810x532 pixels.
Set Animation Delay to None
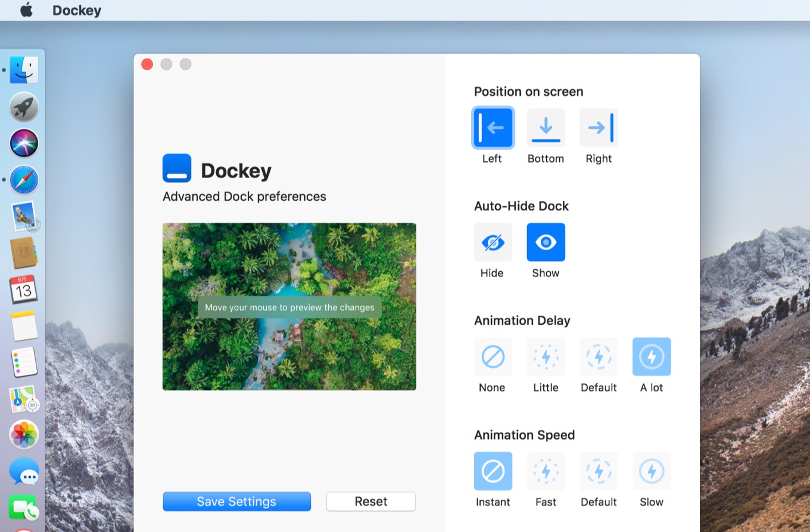click(x=493, y=356)
